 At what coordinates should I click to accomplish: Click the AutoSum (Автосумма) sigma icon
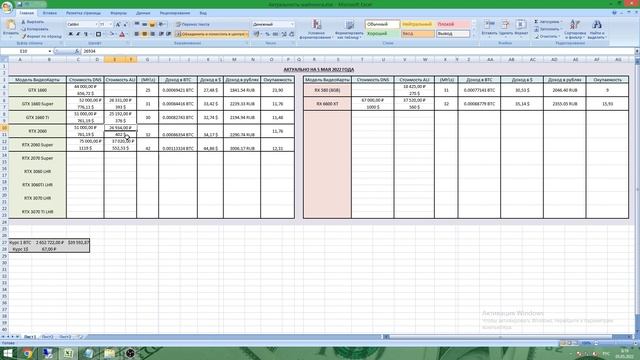(536, 22)
